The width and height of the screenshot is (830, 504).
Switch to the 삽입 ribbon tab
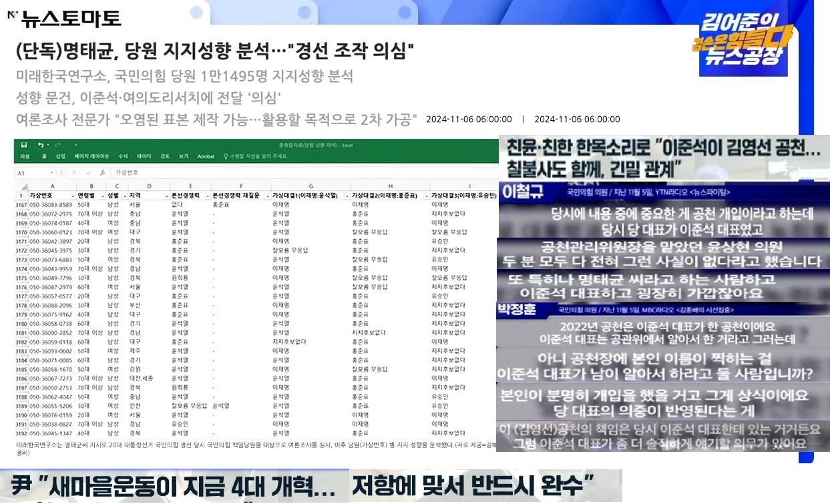[x=61, y=156]
